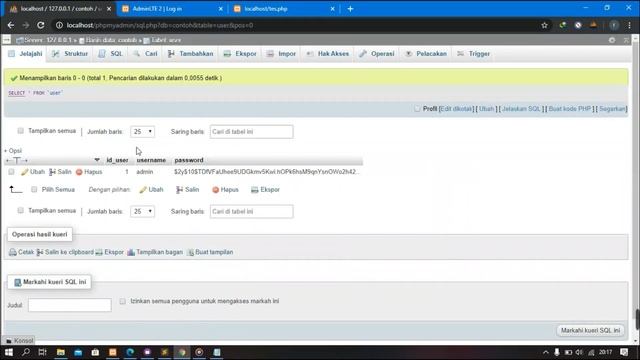The height and width of the screenshot is (360, 640).
Task: Click the Segarkan refresh link
Action: pyautogui.click(x=612, y=109)
